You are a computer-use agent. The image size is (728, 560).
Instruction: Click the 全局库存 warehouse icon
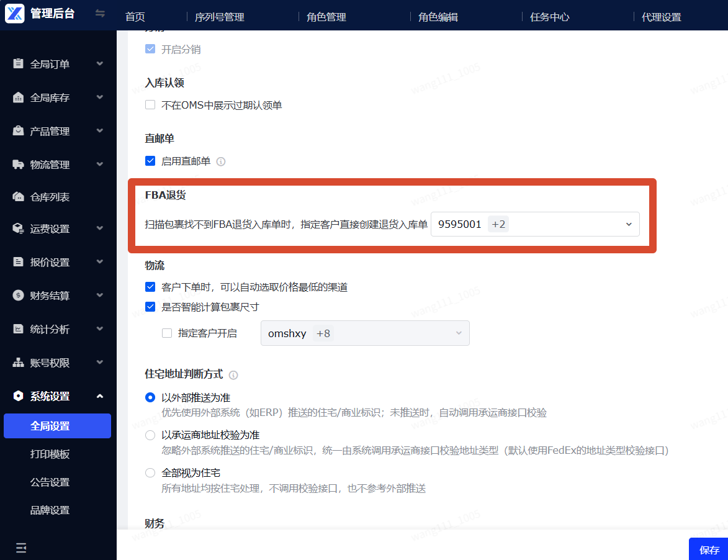pos(18,97)
